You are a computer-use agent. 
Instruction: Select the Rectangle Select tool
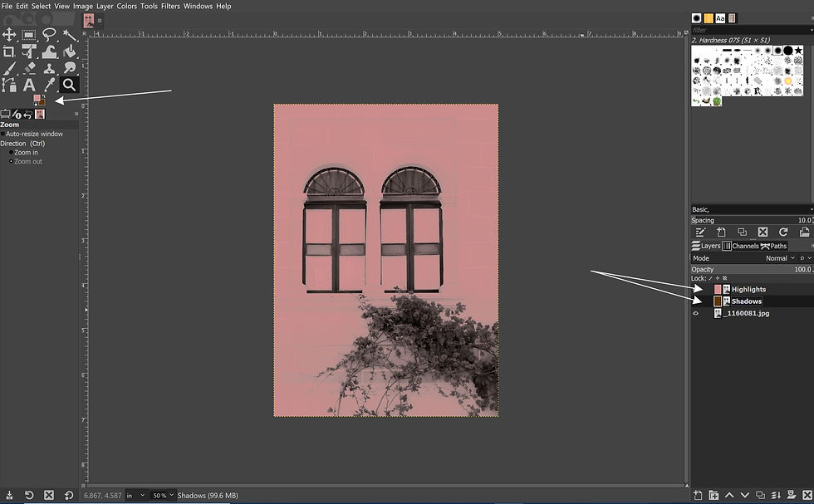tap(28, 36)
